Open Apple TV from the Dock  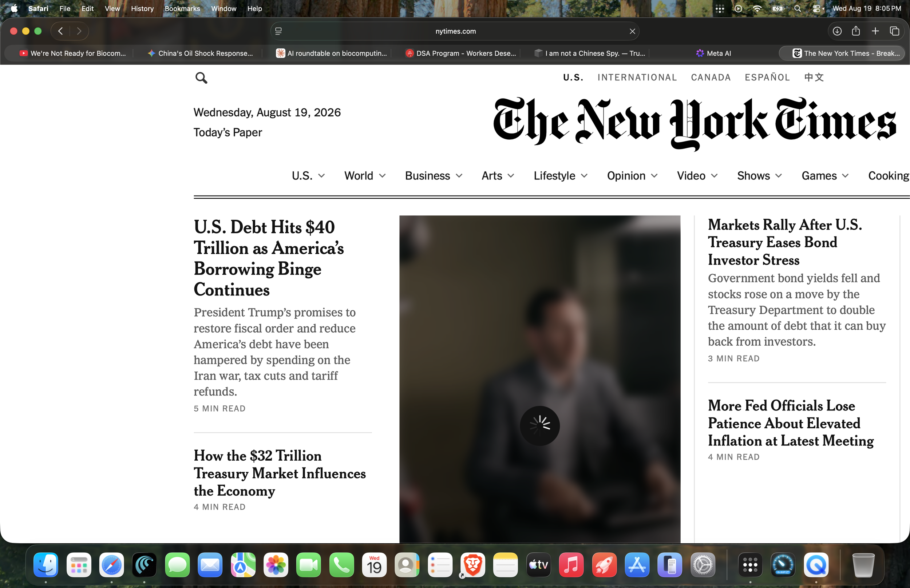(538, 565)
